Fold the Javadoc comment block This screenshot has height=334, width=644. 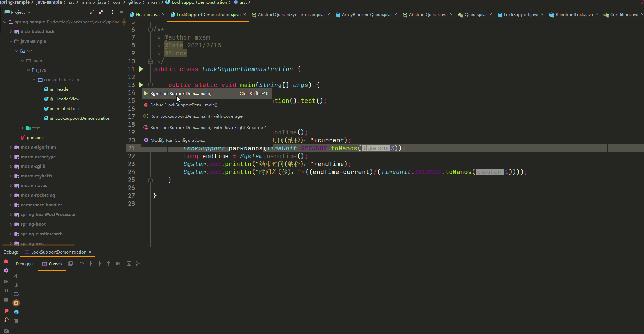coord(150,30)
